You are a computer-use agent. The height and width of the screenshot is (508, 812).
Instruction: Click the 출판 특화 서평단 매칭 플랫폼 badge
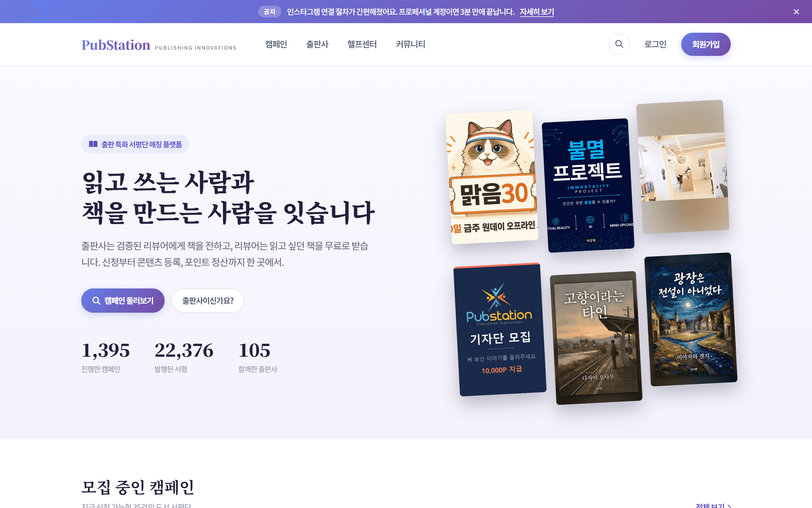[x=135, y=144]
